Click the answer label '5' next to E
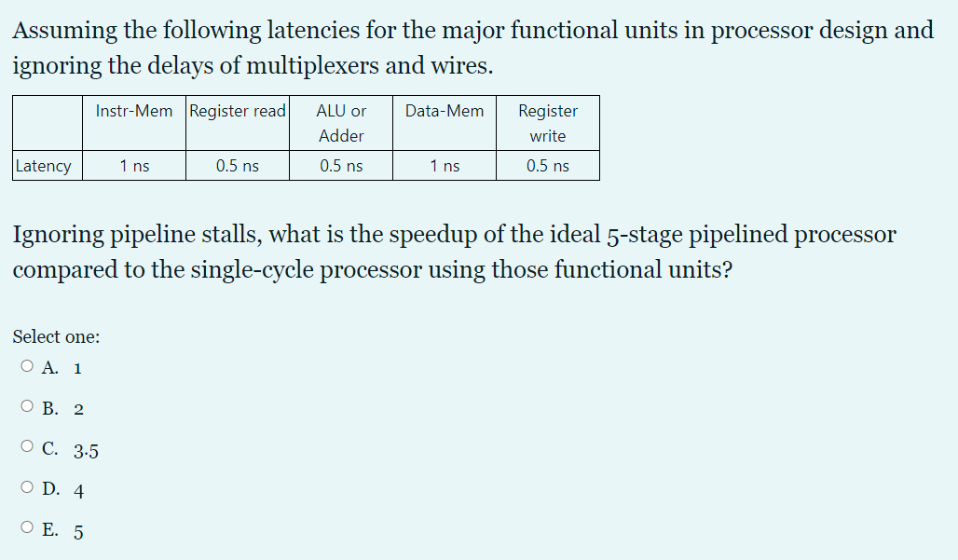 pyautogui.click(x=79, y=530)
